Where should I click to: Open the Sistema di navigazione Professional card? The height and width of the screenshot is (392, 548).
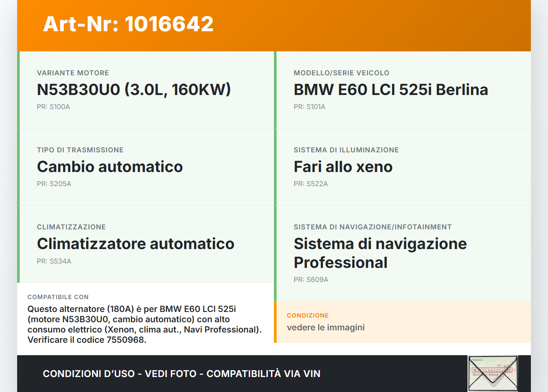380,253
